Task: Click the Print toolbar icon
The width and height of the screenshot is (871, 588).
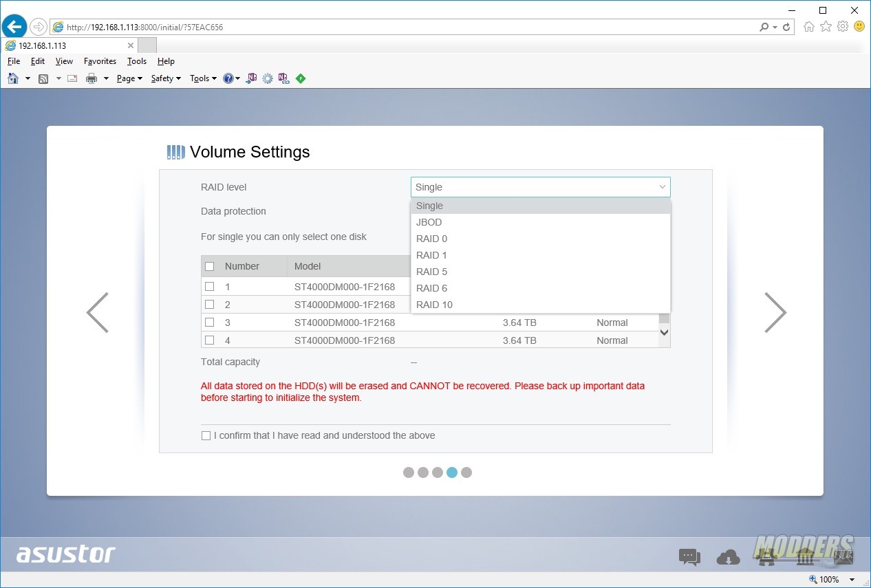Action: click(91, 78)
